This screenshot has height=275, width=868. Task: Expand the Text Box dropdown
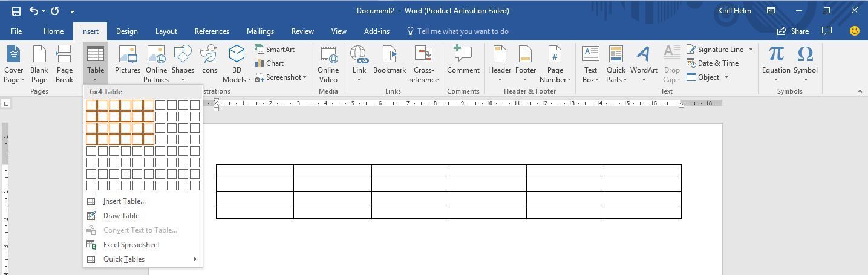click(596, 80)
